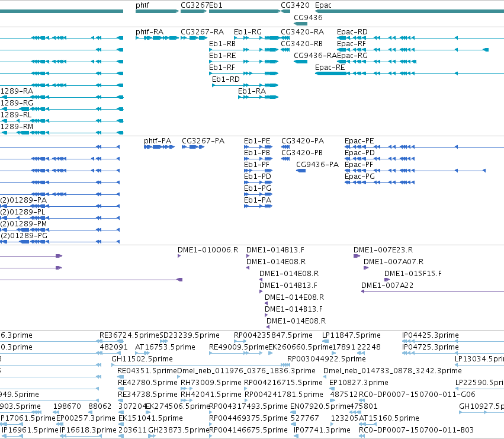504x439 pixels.
Task: Click the 1289-RL transcript label
Action: (x=16, y=115)
